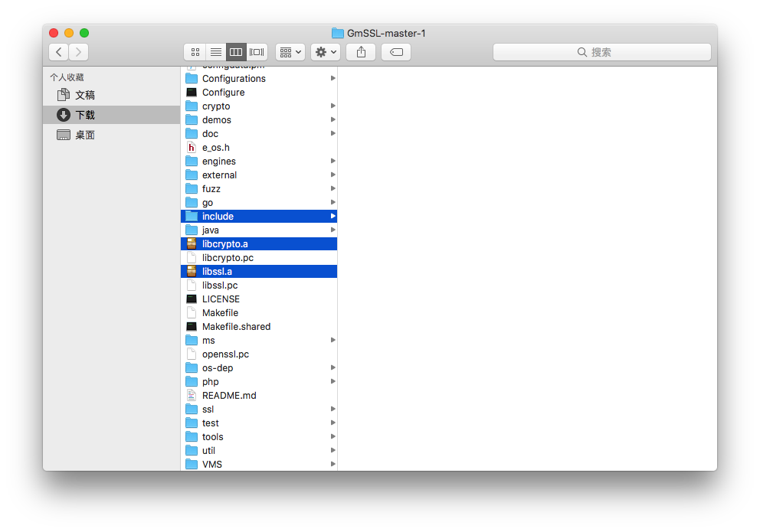
Task: Expand the ssl folder arrow
Action: [x=333, y=409]
